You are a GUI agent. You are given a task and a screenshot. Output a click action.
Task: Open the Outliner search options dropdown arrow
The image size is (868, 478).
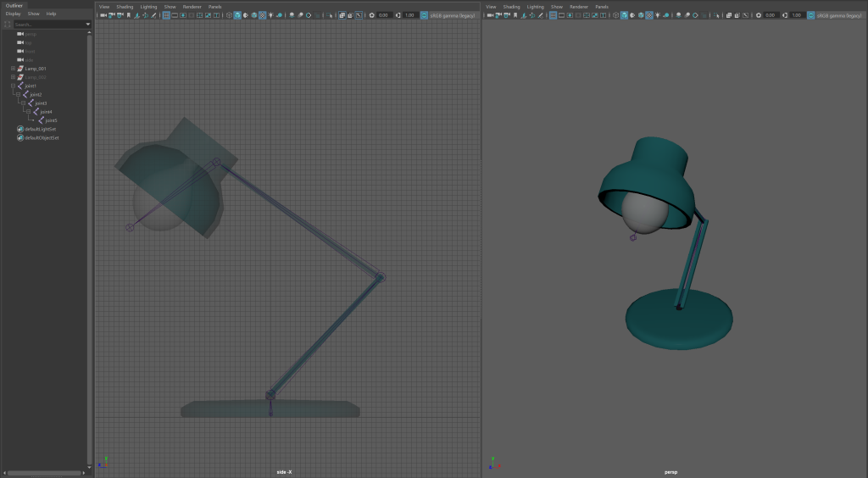click(87, 25)
